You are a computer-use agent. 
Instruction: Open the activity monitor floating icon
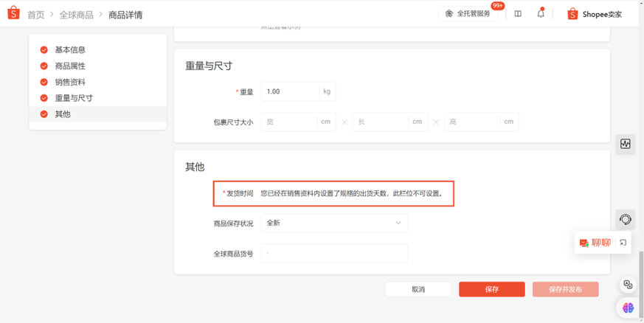(x=626, y=144)
